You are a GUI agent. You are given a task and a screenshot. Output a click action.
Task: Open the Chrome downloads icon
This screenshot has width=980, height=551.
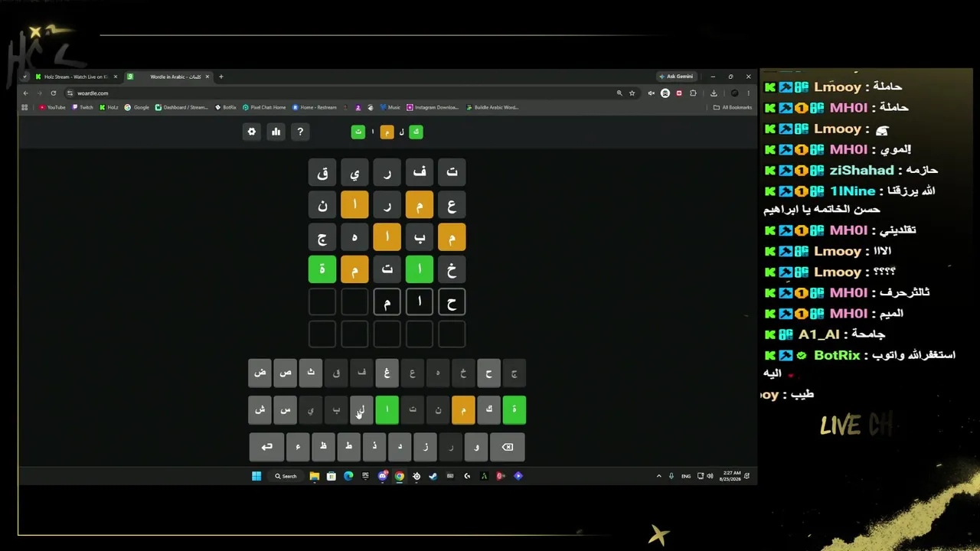(x=714, y=93)
